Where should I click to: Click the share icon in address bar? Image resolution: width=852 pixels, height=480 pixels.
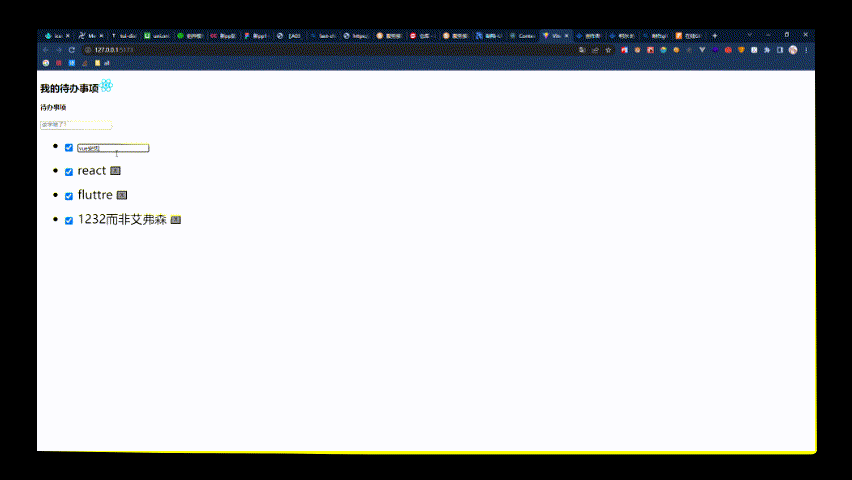(x=596, y=50)
